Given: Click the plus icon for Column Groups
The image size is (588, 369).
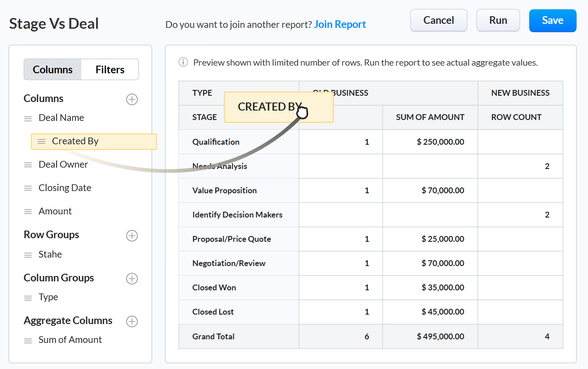Looking at the screenshot, I should 132,279.
